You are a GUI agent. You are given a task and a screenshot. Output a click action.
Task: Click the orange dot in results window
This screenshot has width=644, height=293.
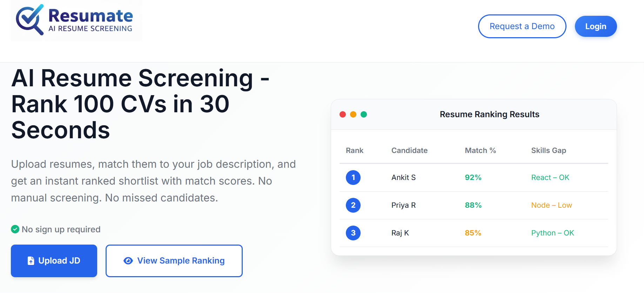pos(353,114)
